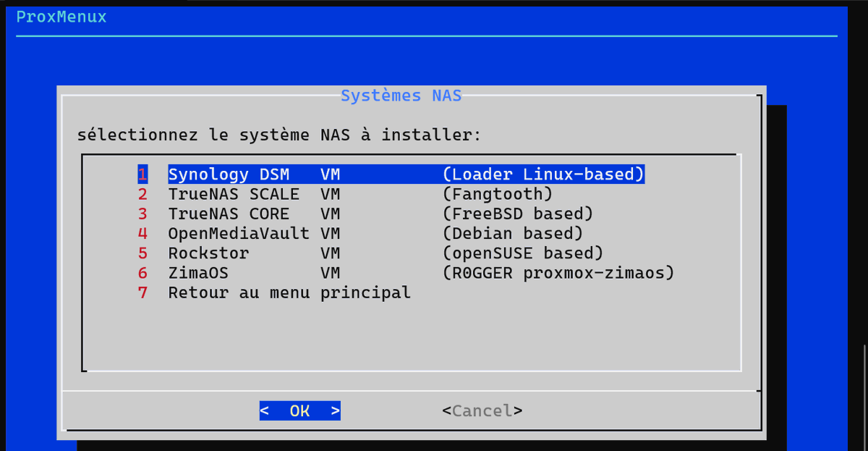Click the (Loader Linux-based) description

click(543, 174)
